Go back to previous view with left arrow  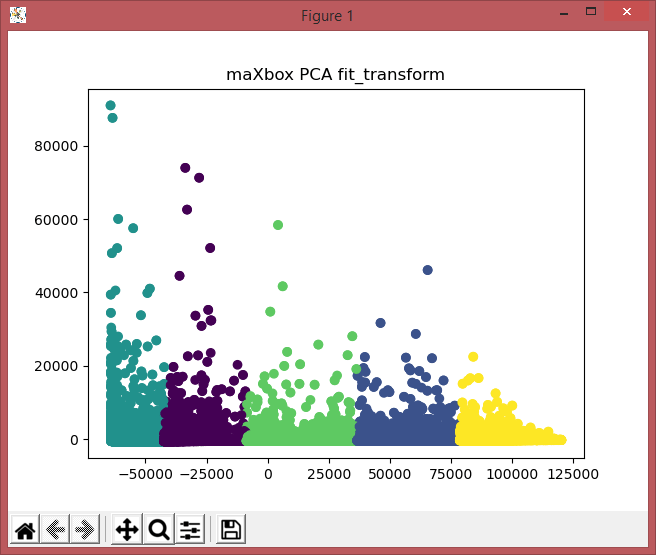coord(55,530)
